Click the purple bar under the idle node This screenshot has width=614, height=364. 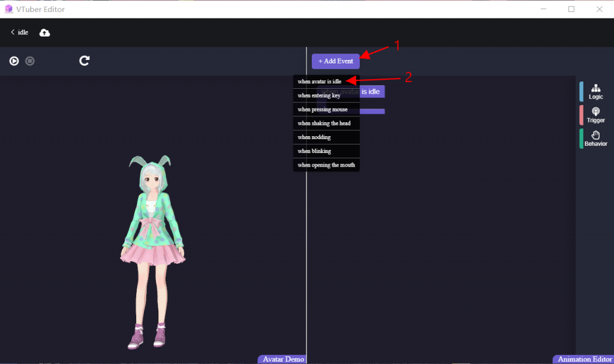tap(371, 110)
